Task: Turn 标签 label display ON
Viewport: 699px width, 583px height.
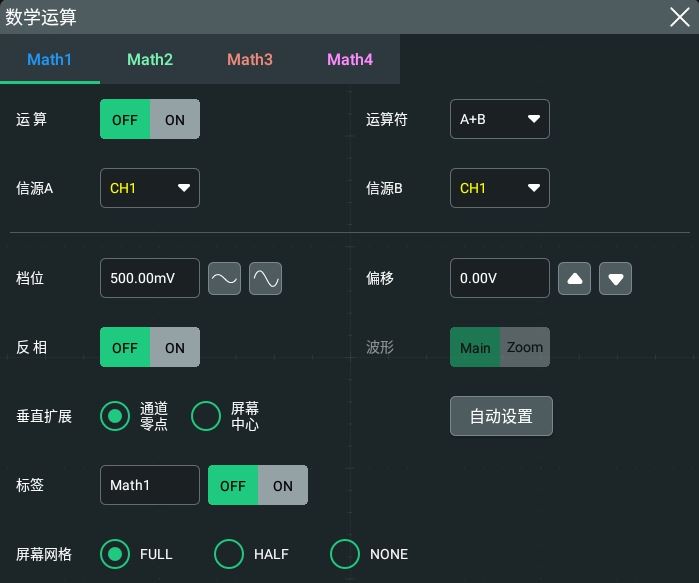Action: tap(283, 485)
